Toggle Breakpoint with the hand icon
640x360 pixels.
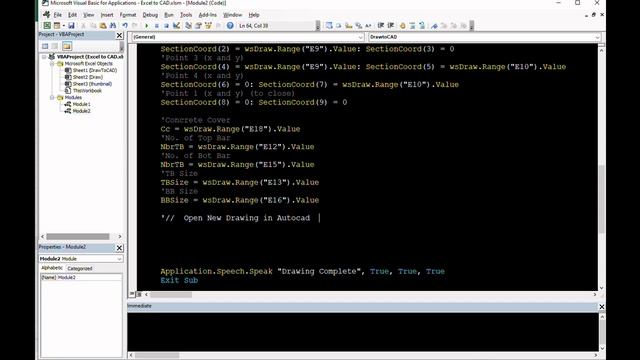tap(403, 26)
